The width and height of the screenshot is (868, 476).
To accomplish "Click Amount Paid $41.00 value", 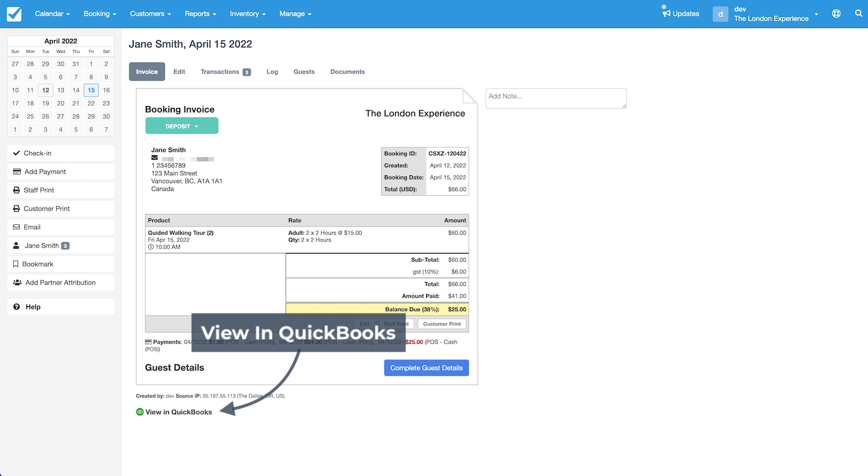I will point(457,296).
